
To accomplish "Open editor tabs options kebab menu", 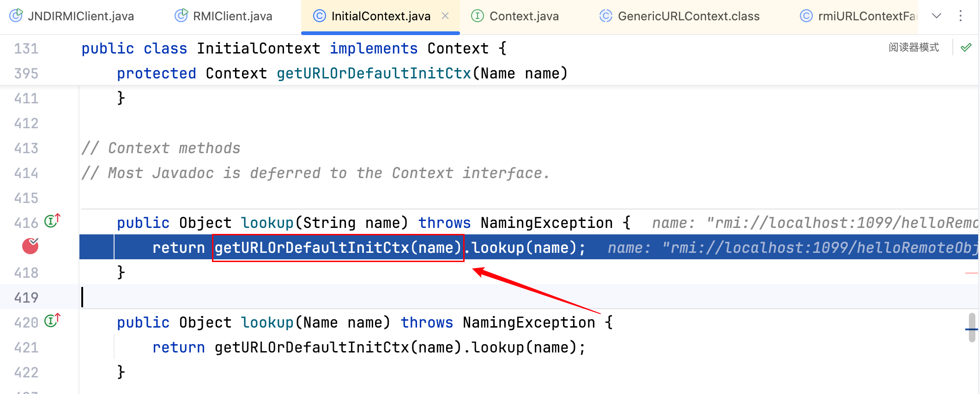I will click(x=961, y=16).
